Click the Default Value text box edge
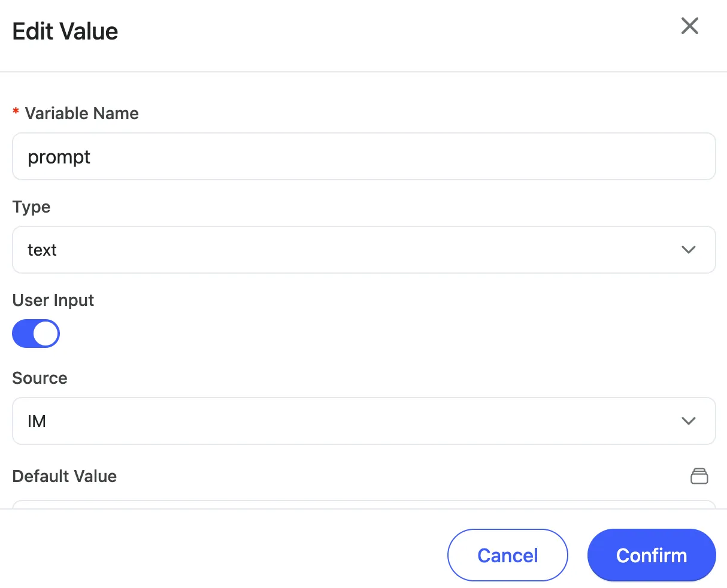727x588 pixels. pyautogui.click(x=363, y=504)
